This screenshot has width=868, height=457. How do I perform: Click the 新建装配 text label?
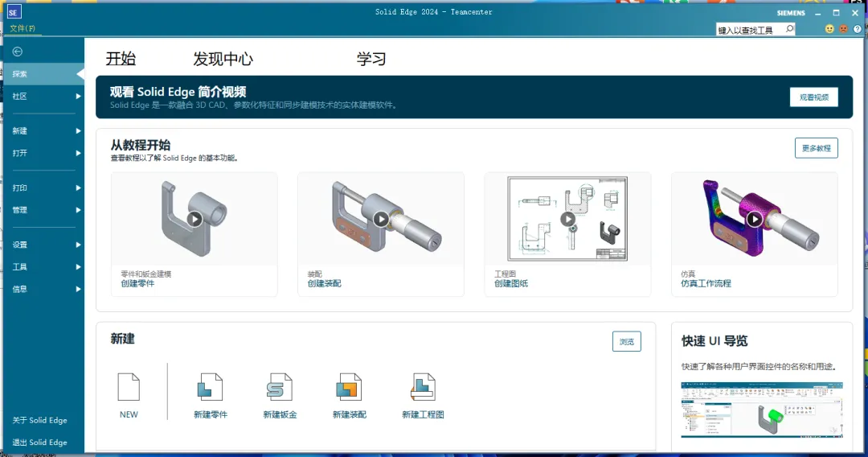(x=350, y=414)
